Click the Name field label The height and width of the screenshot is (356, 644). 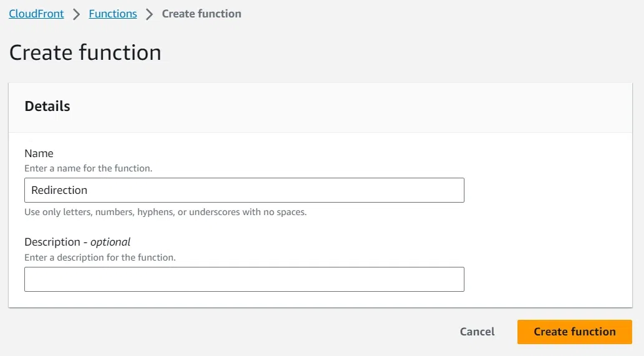[39, 153]
